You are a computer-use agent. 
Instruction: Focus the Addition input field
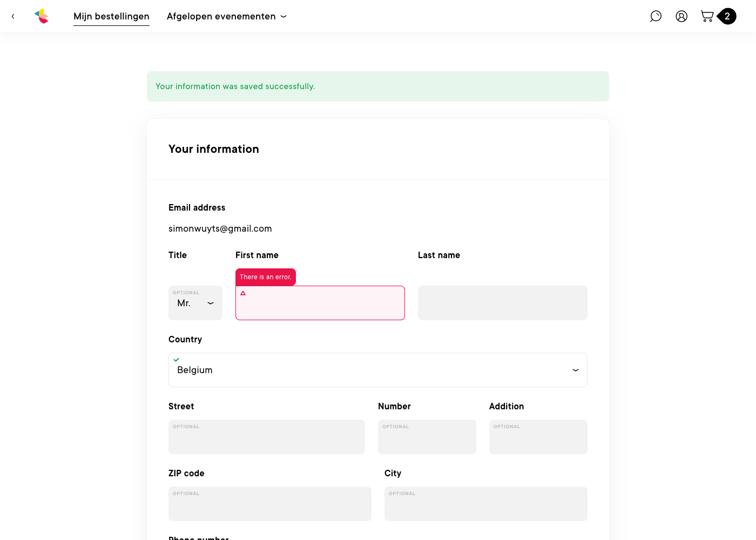click(538, 437)
